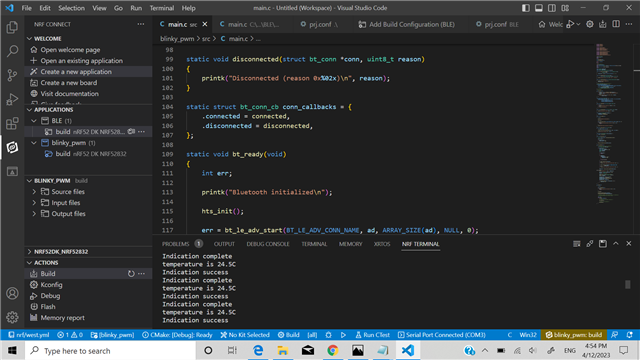Screen dimensions: 640x360
Task: Click Build in the status bar
Action: [289, 335]
